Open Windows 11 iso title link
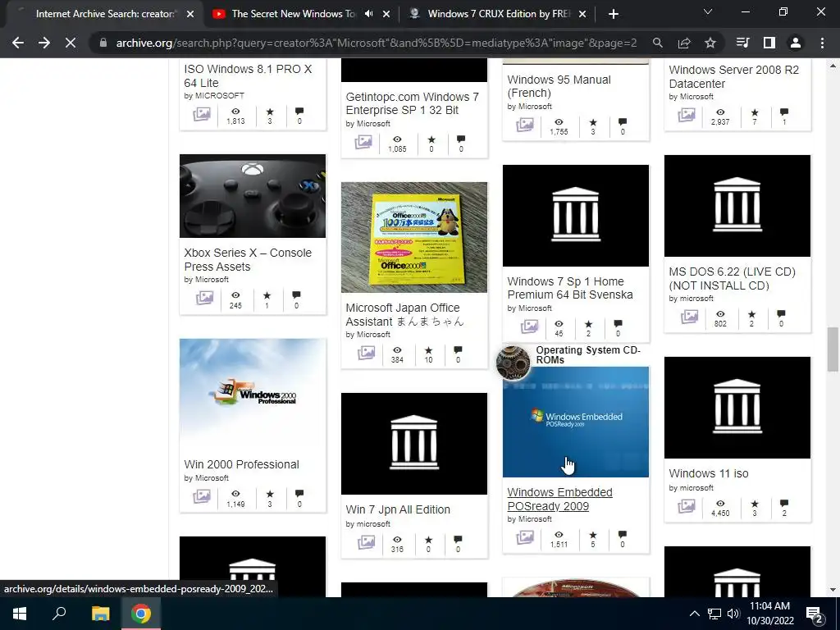The height and width of the screenshot is (630, 840). [708, 473]
